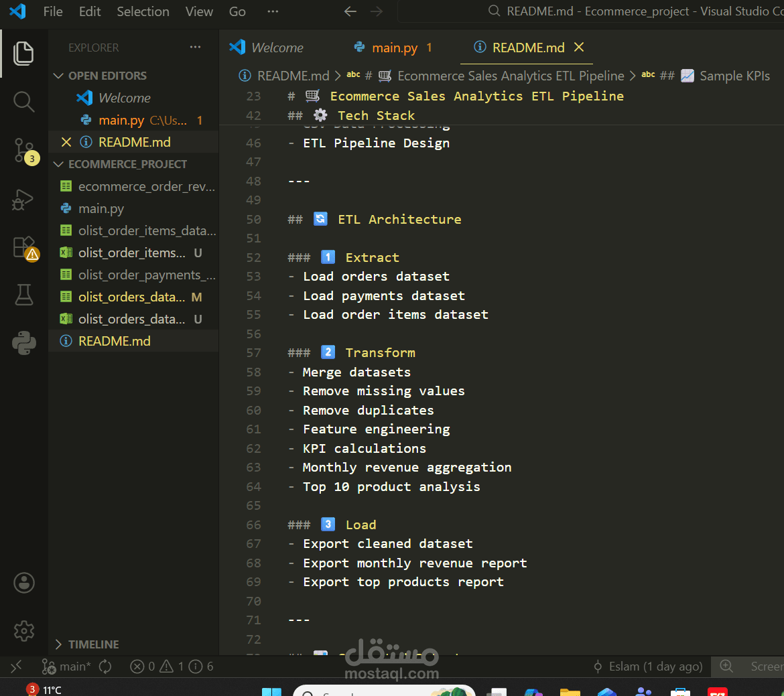Open the Run and Debug view
This screenshot has width=784, height=696.
click(23, 200)
